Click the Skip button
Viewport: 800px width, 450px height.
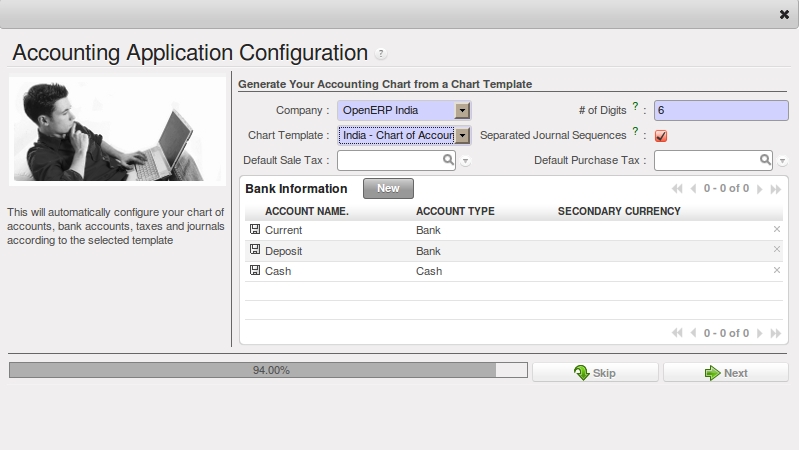(x=595, y=373)
